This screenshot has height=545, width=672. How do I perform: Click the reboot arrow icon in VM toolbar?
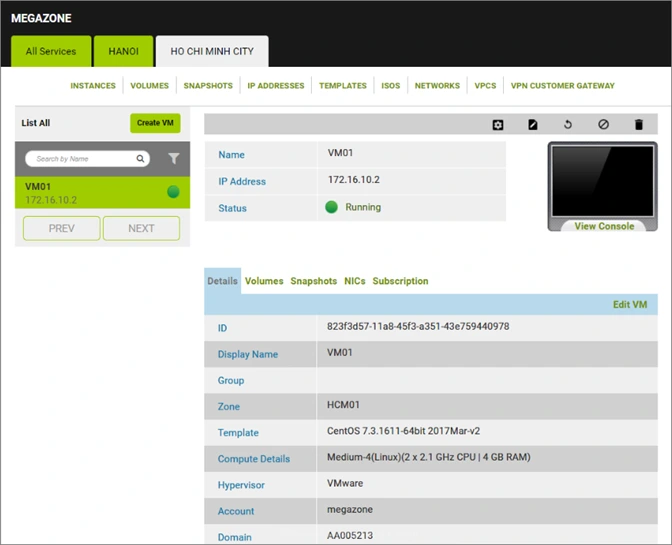[x=568, y=125]
